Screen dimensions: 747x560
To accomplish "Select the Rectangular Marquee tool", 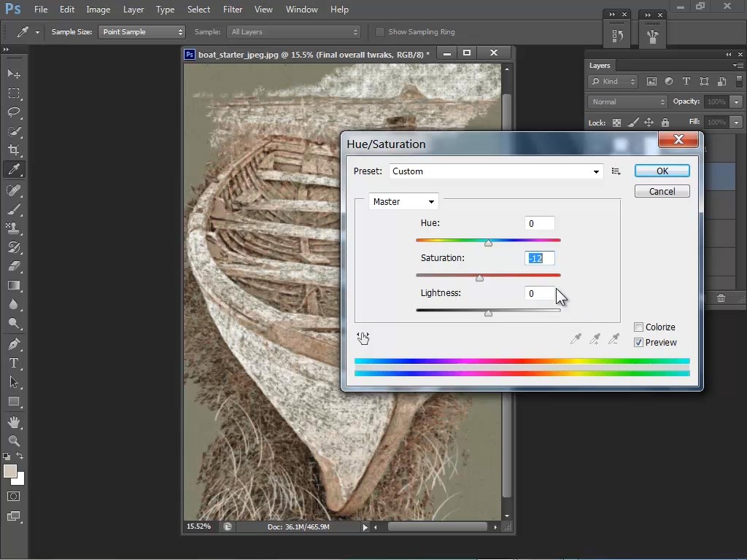I will point(14,93).
